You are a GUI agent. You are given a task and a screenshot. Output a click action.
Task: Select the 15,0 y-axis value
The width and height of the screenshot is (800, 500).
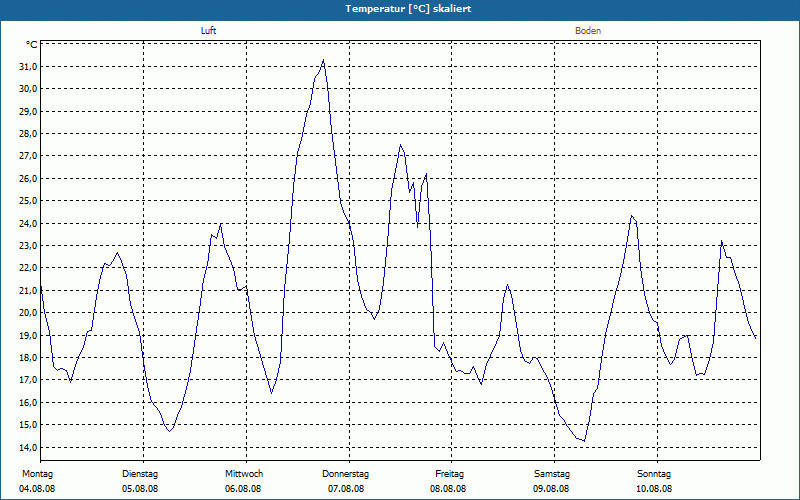pyautogui.click(x=28, y=425)
